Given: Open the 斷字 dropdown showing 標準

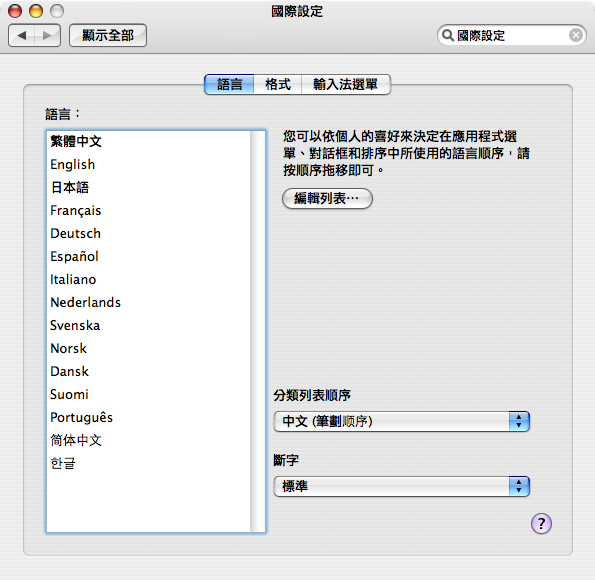Looking at the screenshot, I should coord(401,486).
